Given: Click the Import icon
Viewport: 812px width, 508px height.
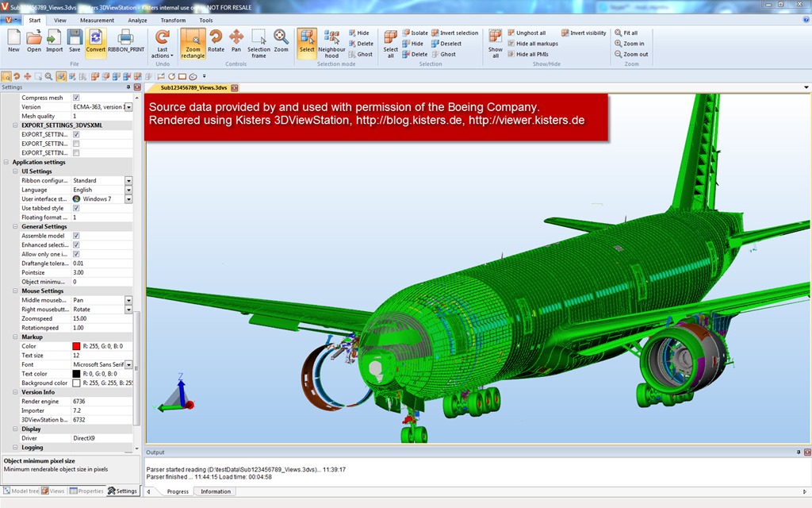Looking at the screenshot, I should coord(55,41).
